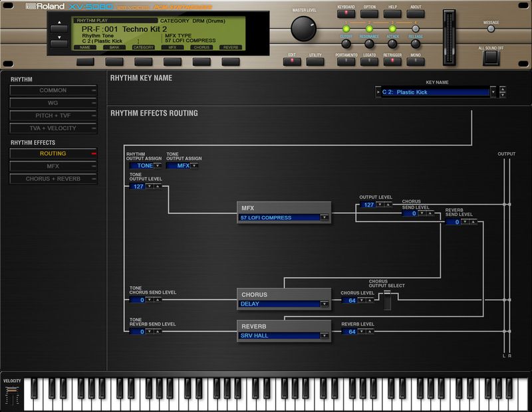Enable MONO mode
Viewport: 532px width, 412px height.
click(x=416, y=61)
